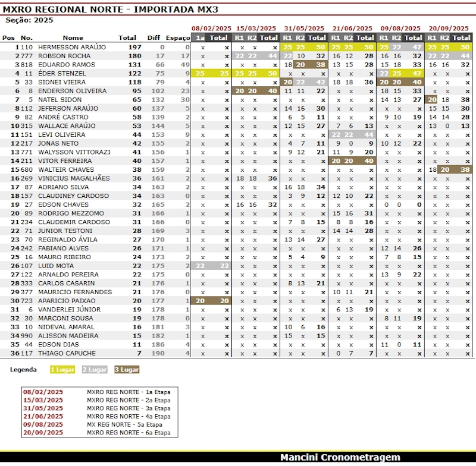The width and height of the screenshot is (476, 466).
Task: Select the 20/09/2025 date header above the table
Action: [x=449, y=29]
